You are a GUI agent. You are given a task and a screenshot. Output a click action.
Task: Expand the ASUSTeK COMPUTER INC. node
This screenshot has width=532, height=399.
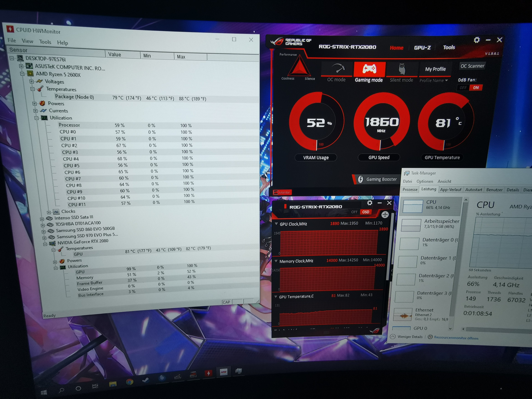tap(21, 66)
